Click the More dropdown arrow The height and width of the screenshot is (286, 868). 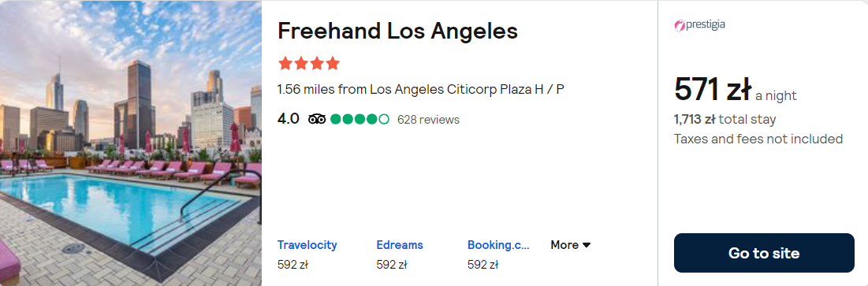tap(587, 245)
